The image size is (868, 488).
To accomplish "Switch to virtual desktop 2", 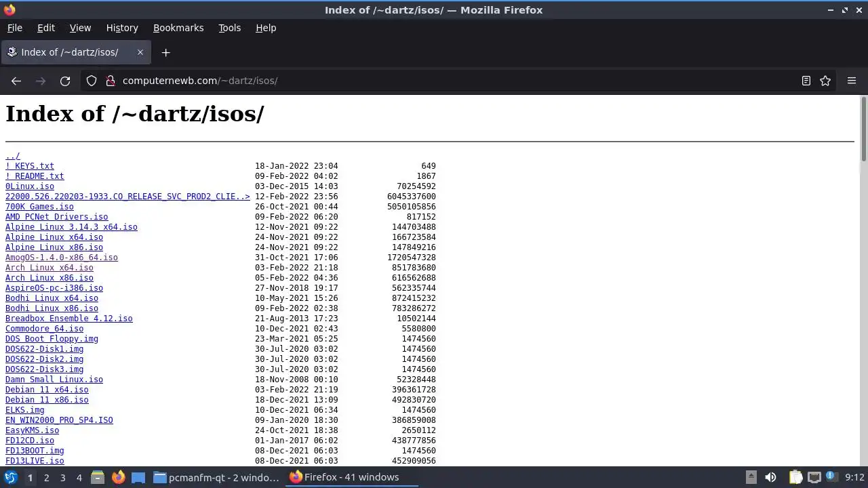I will (x=46, y=477).
